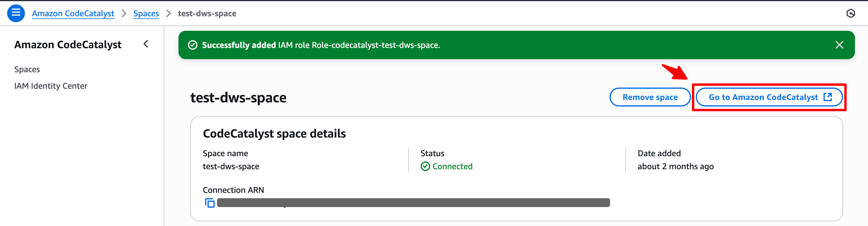Click the redacted Connection ARN value
The width and height of the screenshot is (868, 226).
(x=414, y=203)
